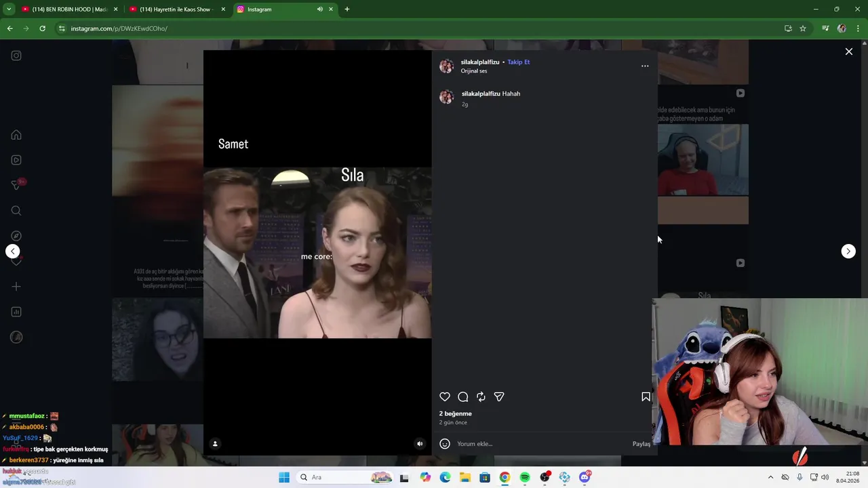Image resolution: width=868 pixels, height=488 pixels.
Task: Open Chrome media control button
Action: [x=825, y=28]
